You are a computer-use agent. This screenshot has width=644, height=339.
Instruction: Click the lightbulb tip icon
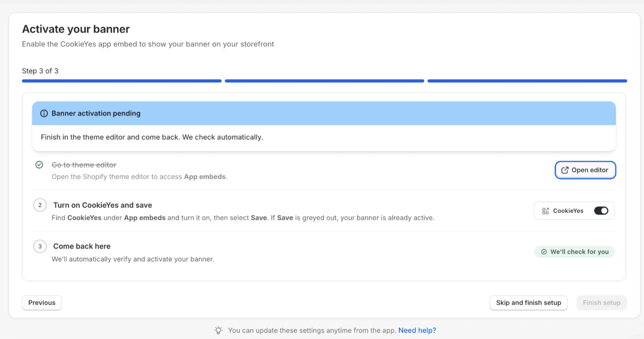tap(218, 331)
